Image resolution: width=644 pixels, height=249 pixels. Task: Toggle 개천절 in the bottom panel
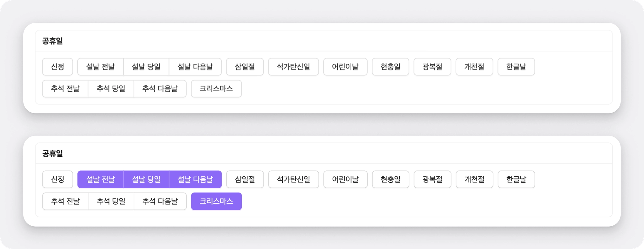tap(474, 180)
